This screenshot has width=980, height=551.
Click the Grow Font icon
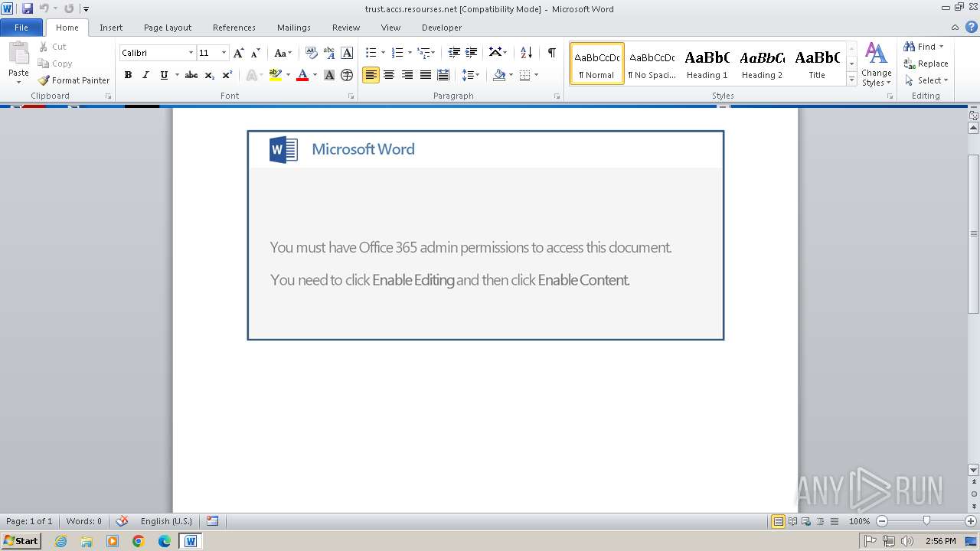pos(239,53)
